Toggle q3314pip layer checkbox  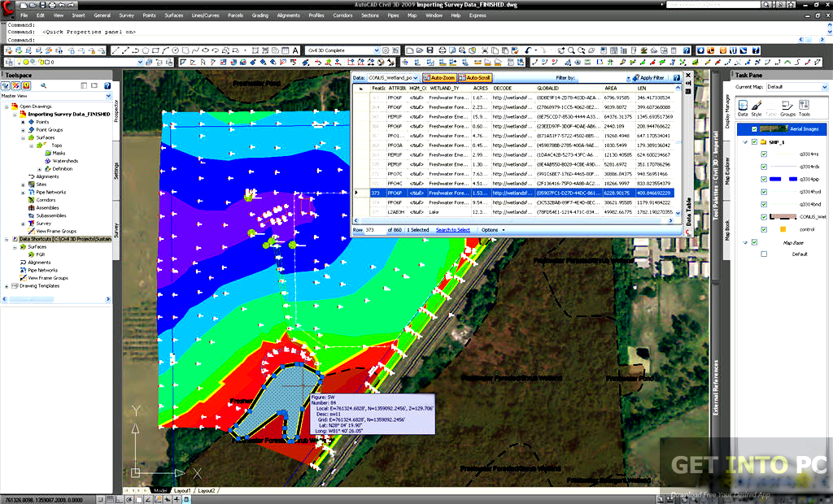point(764,179)
